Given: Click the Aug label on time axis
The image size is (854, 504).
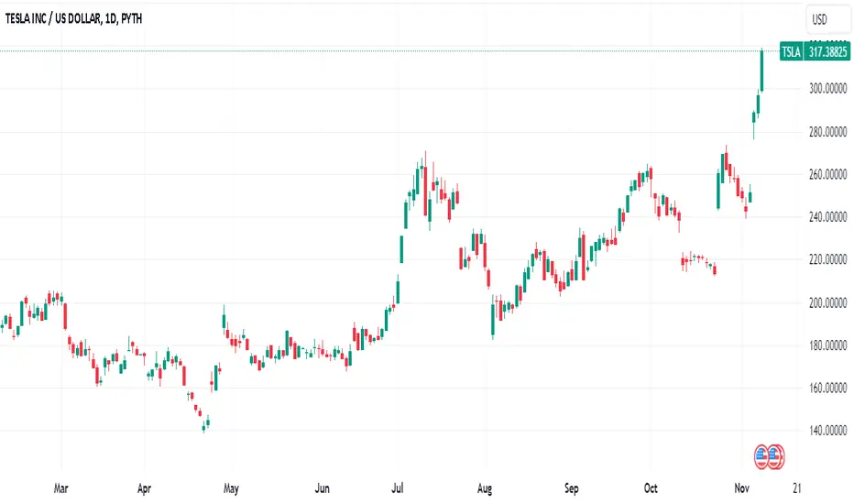Looking at the screenshot, I should (x=485, y=488).
